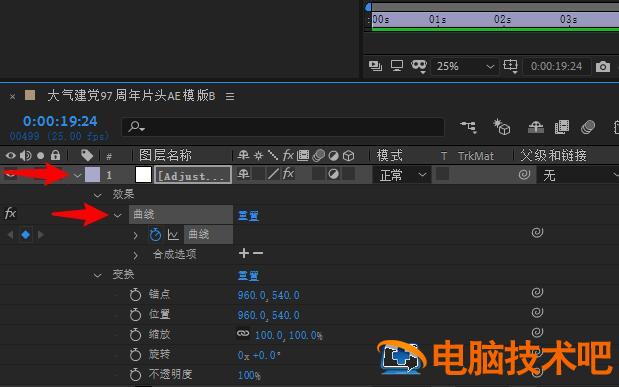The image size is (619, 387).
Task: Toggle the 曲线 property stopwatch
Action: 155,235
